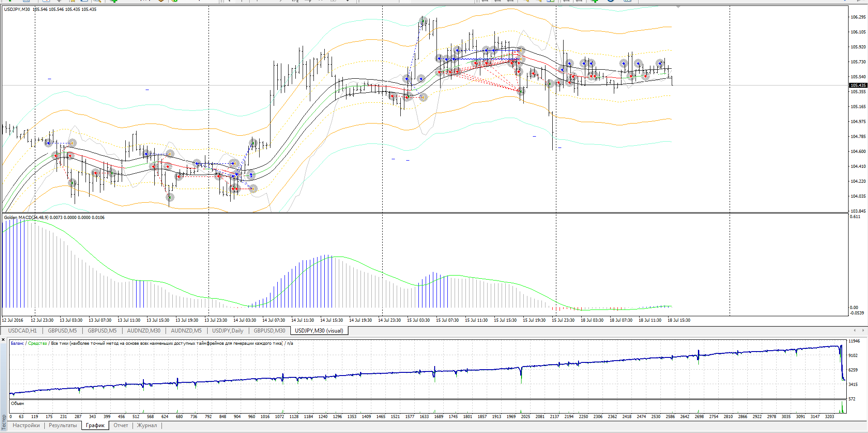The image size is (868, 433).
Task: Click the 104.975 price axis label
Action: [x=858, y=122]
